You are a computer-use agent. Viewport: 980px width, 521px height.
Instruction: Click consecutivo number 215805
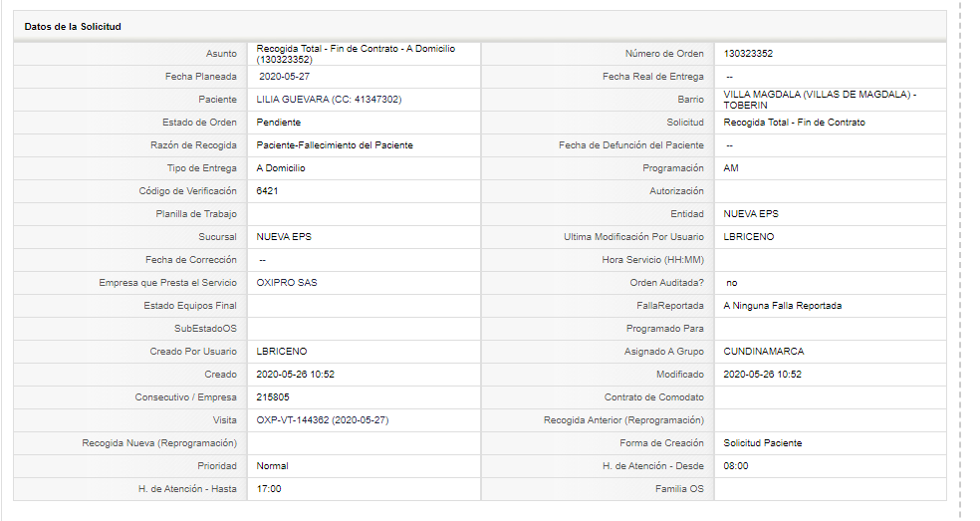click(x=273, y=397)
